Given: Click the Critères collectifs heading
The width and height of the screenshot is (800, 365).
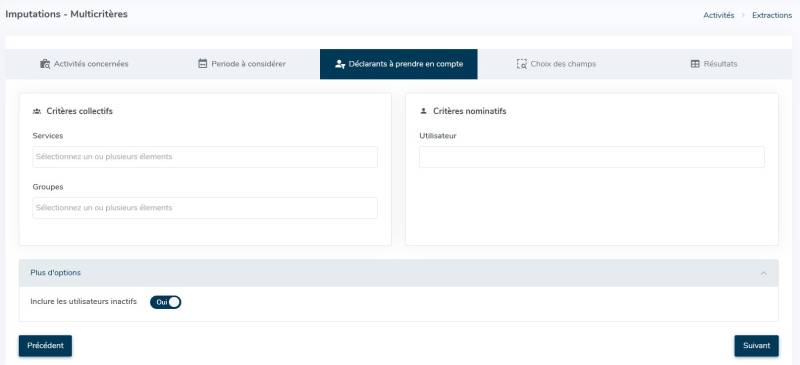Looking at the screenshot, I should (x=80, y=111).
